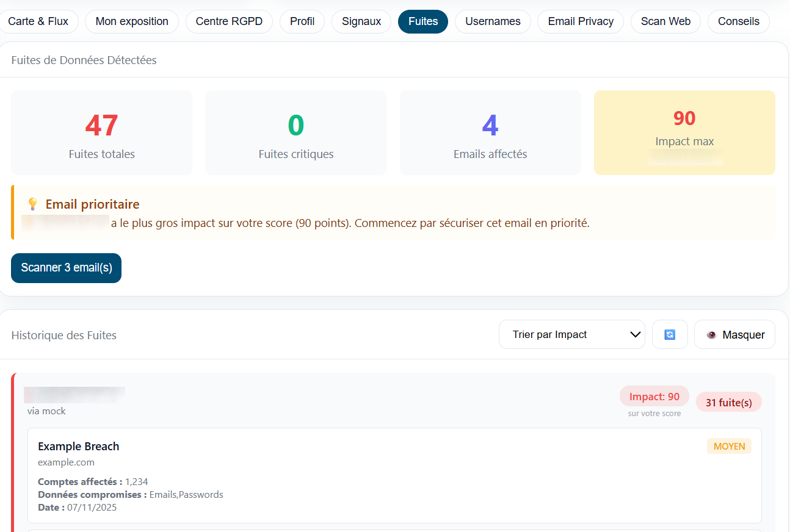Click the MOYEN severity tag on Example Breach
The image size is (790, 532).
pos(729,446)
